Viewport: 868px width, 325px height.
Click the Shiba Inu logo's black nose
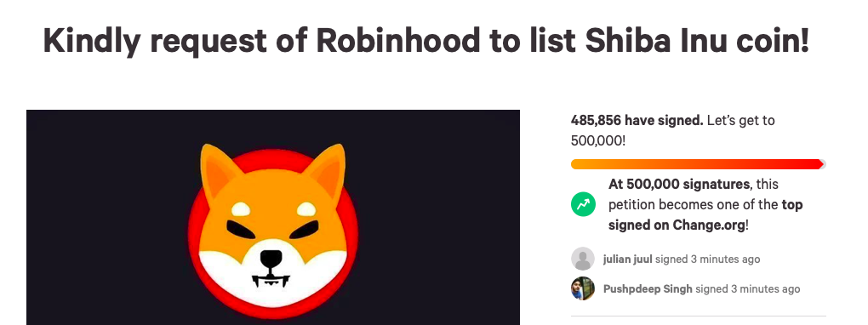pos(271,258)
